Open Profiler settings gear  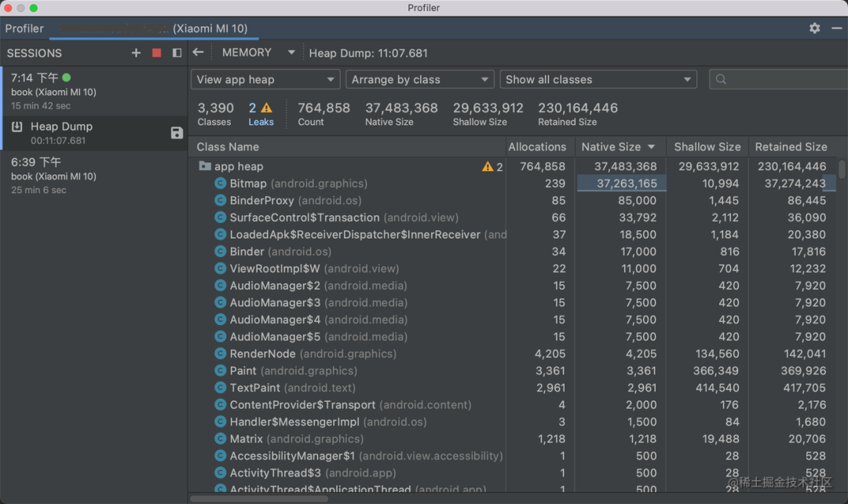[814, 28]
